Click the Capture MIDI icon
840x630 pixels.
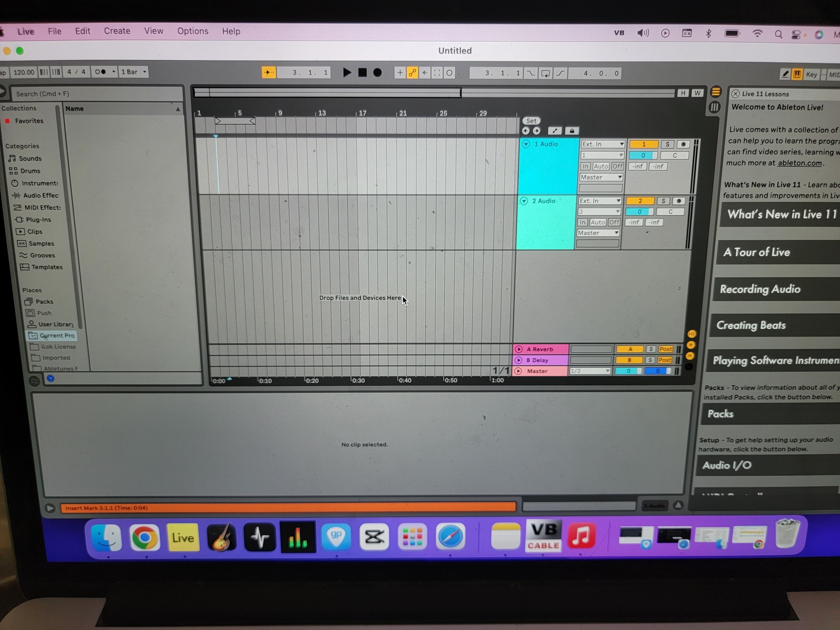click(x=437, y=73)
